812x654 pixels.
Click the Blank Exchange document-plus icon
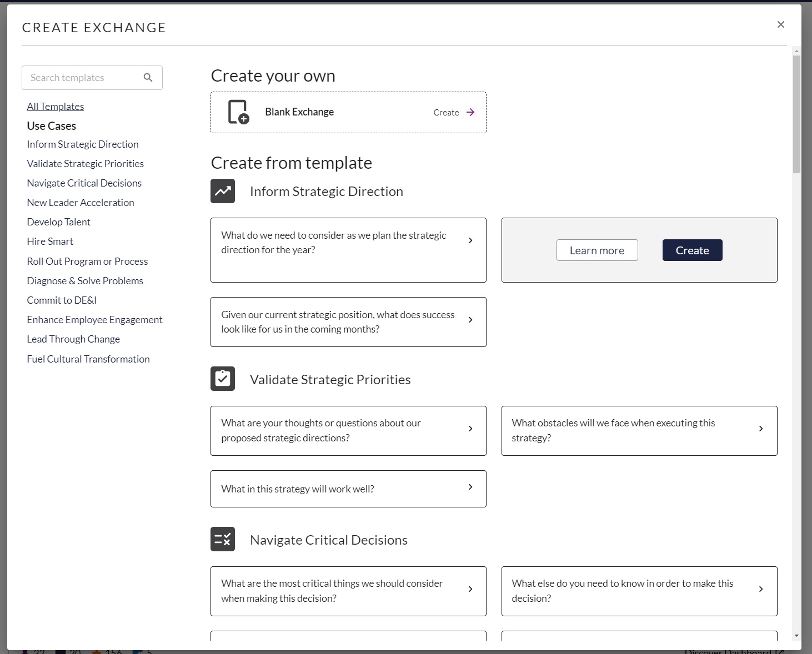point(239,112)
